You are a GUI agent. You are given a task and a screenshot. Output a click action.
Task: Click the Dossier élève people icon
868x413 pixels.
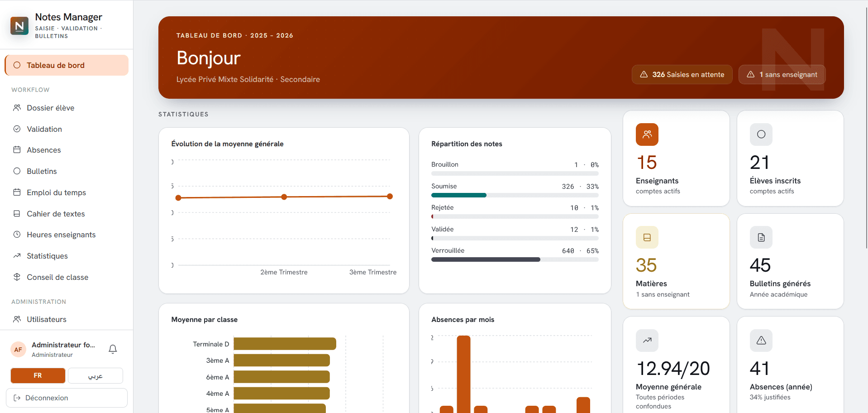(x=17, y=108)
